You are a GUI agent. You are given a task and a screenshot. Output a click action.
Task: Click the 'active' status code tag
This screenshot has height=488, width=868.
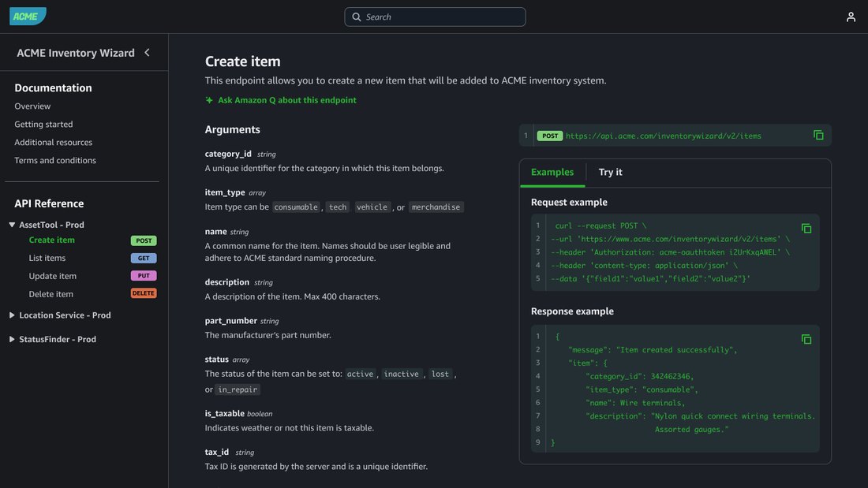coord(360,374)
